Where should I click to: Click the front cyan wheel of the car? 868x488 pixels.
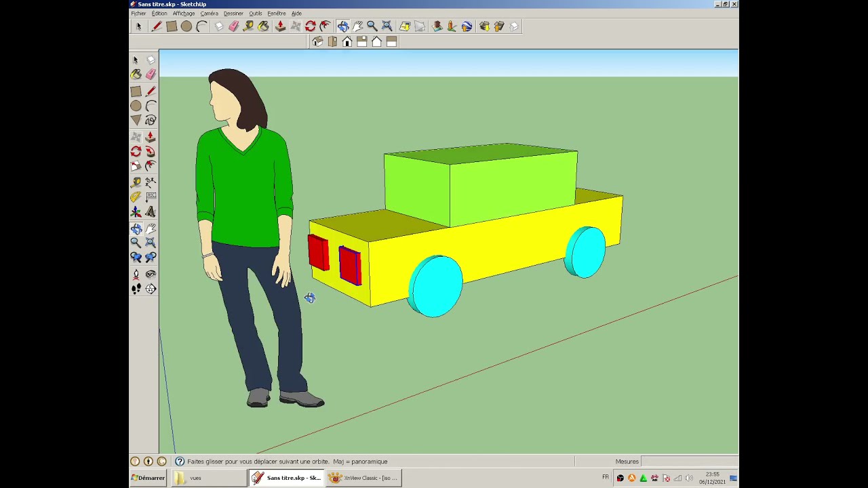point(436,286)
